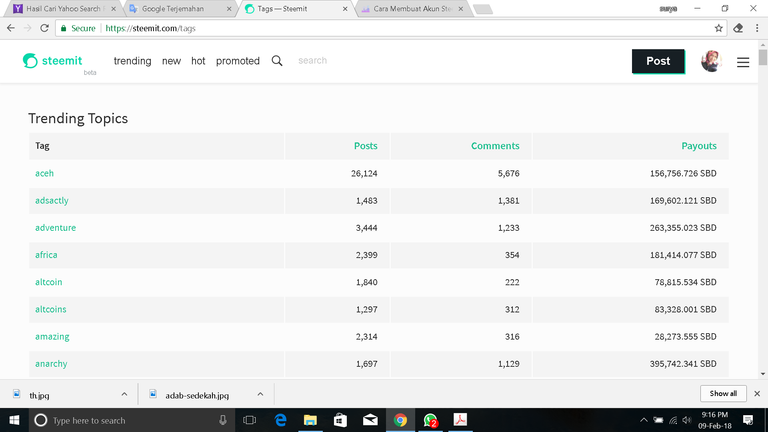Image resolution: width=768 pixels, height=432 pixels.
Task: Go to the new posts feed
Action: click(171, 61)
